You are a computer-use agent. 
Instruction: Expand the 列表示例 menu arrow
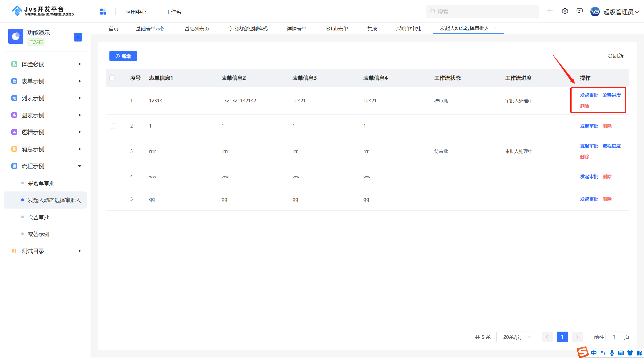[80, 98]
